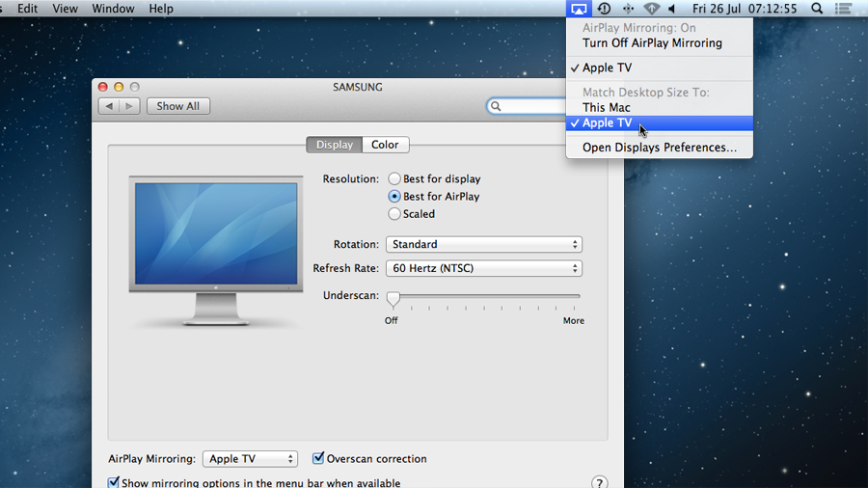Switch to the Color tab

(x=385, y=145)
